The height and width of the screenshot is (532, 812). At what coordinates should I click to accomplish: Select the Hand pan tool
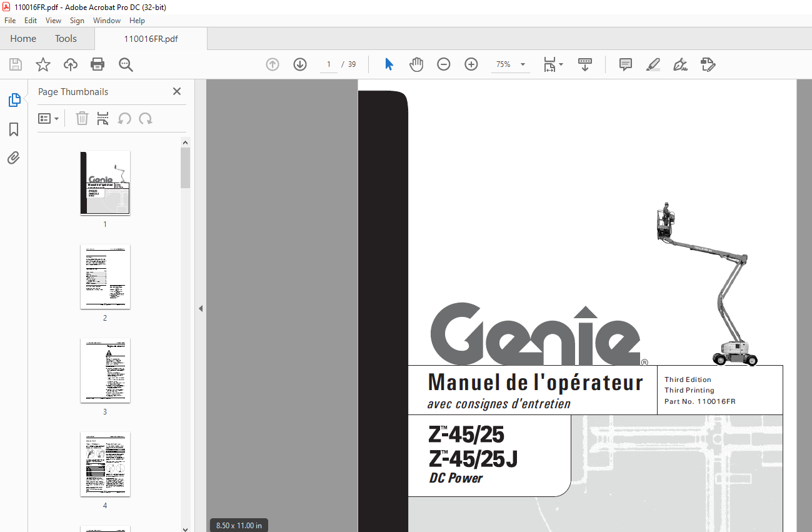[x=416, y=64]
